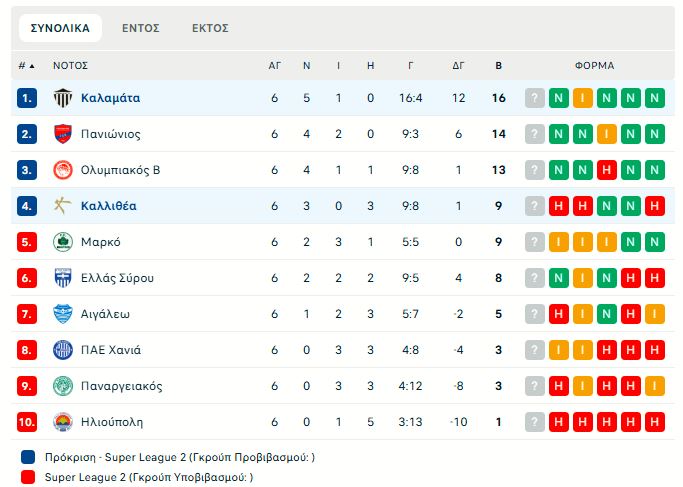Screen dimensions: 683x487
Task: Sort standings by the ΑΓ column header
Action: [x=275, y=66]
